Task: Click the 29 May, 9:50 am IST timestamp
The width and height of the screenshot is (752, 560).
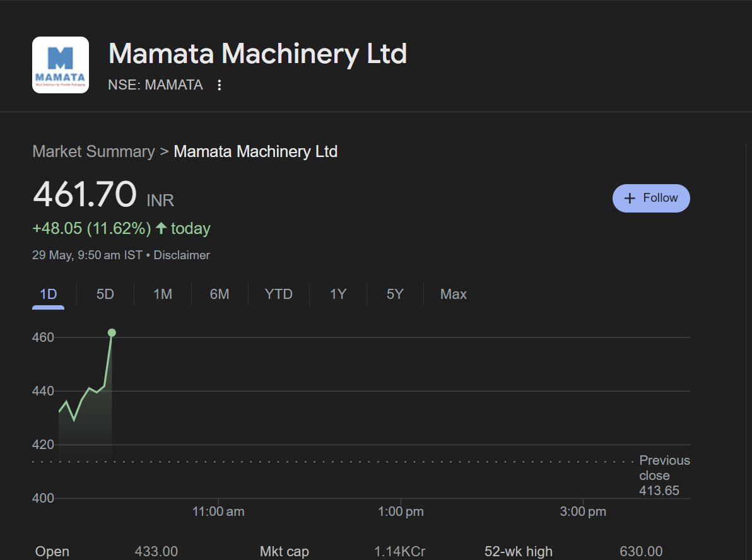Action: coord(87,255)
